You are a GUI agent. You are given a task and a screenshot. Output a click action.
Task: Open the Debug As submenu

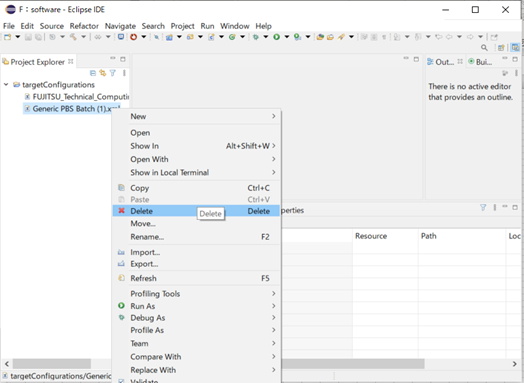pyautogui.click(x=196, y=317)
